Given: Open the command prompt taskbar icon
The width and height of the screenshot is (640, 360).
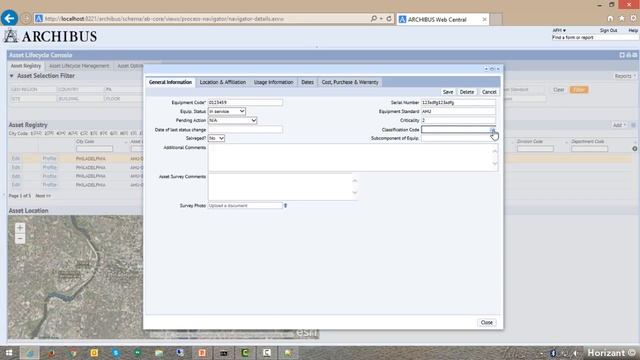Looking at the screenshot, I should tap(223, 353).
